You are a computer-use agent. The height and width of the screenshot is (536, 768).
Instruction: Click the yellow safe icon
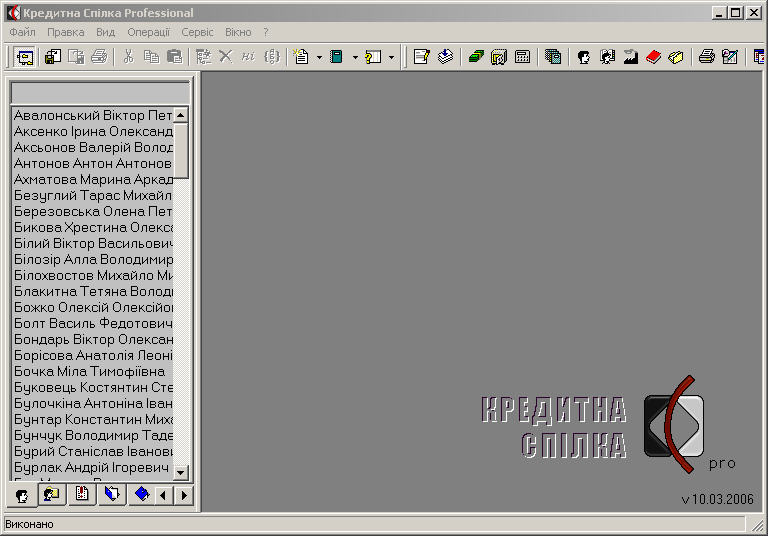(499, 57)
